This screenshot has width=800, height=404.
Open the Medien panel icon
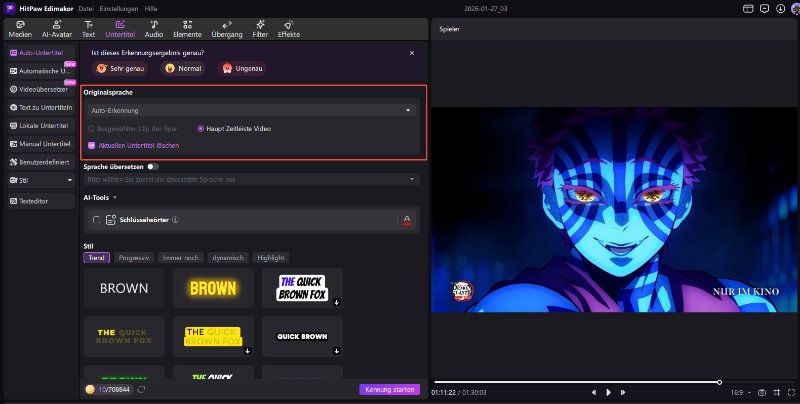point(20,24)
